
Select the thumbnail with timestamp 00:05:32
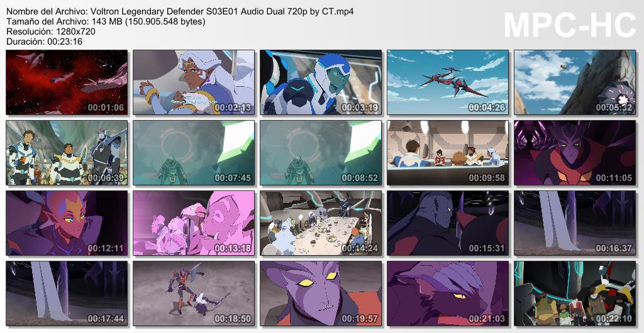click(575, 82)
